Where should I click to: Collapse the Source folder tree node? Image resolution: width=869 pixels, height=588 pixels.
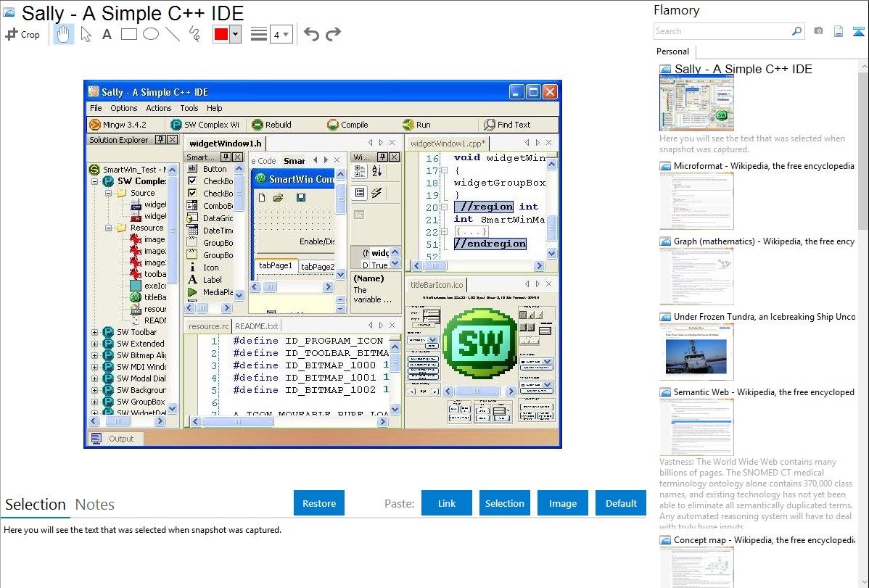(109, 193)
